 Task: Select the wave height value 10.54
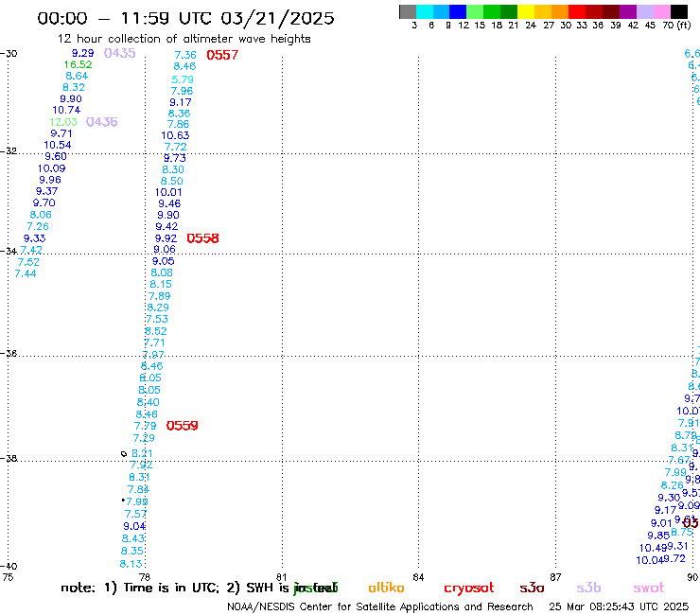pyautogui.click(x=58, y=145)
